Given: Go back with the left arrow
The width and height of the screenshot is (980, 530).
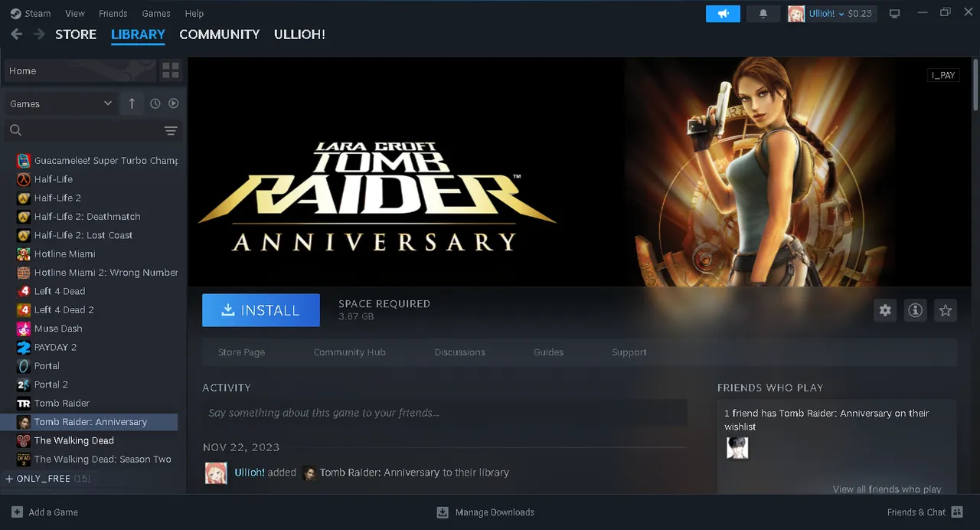Looking at the screenshot, I should pyautogui.click(x=16, y=34).
